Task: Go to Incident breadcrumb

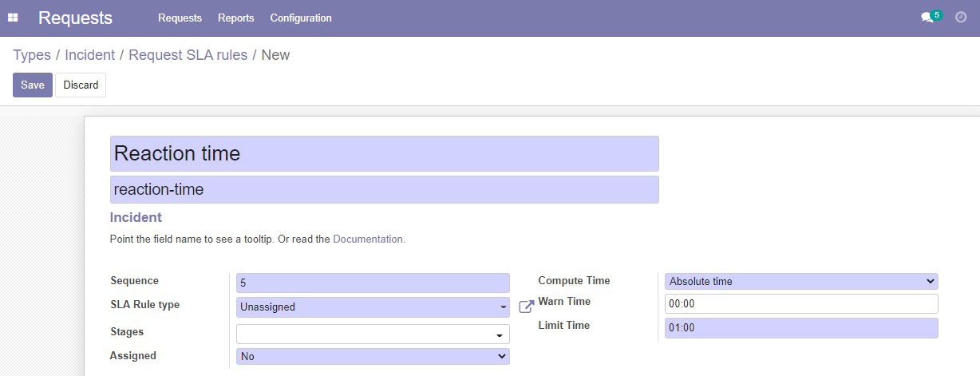Action: point(89,55)
